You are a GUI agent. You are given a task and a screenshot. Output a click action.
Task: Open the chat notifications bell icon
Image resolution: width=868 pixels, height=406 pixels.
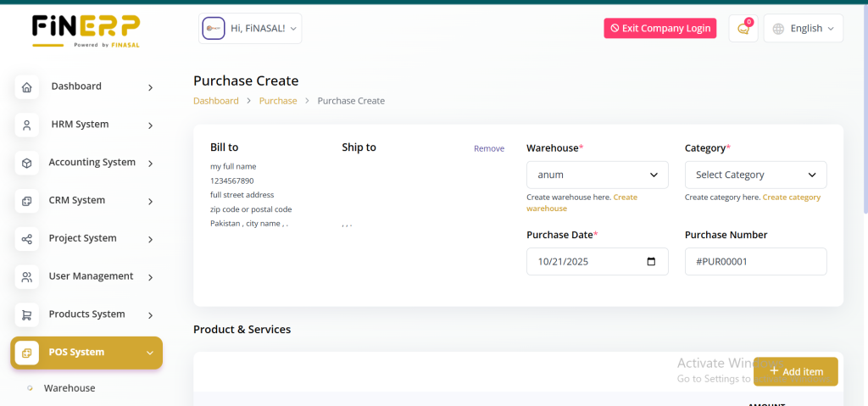(x=743, y=29)
